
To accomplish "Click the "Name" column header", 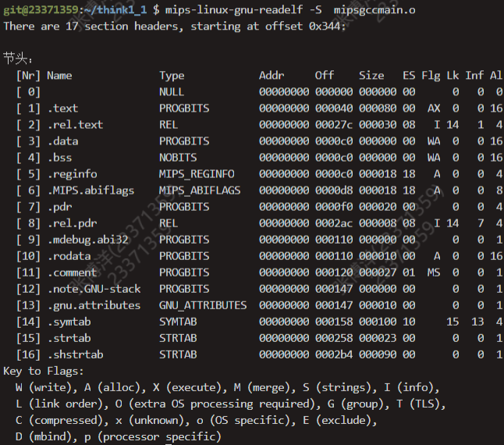I will tap(59, 76).
